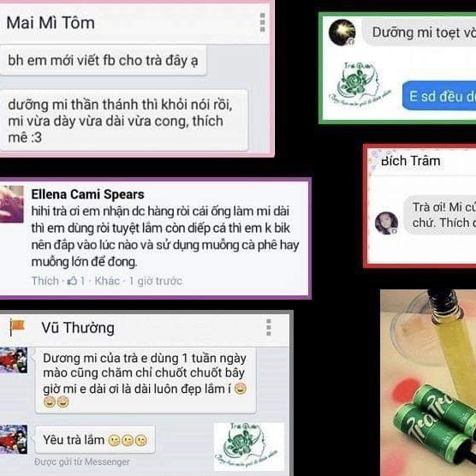
Task: Open the Ellena Cami Spears name link
Action: [x=87, y=194]
